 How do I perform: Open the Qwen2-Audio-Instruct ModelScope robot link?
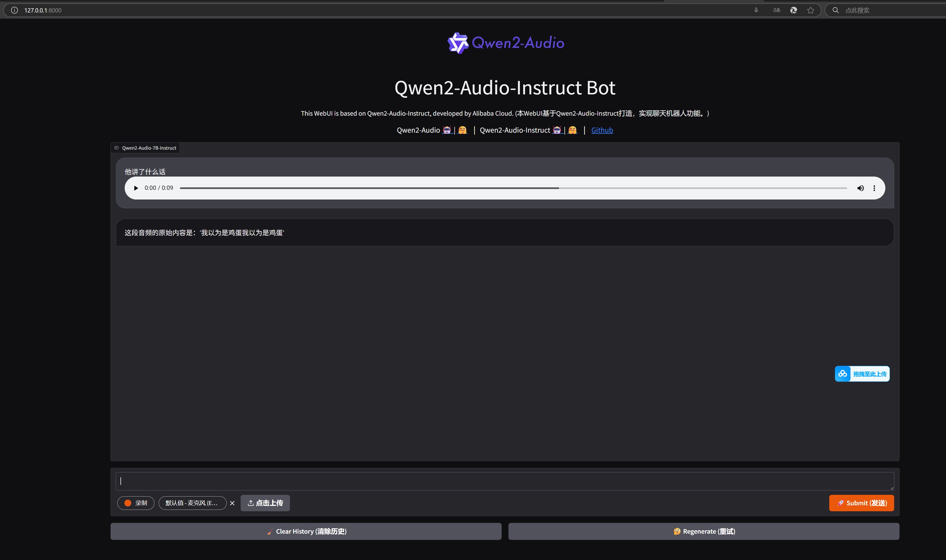pos(557,130)
